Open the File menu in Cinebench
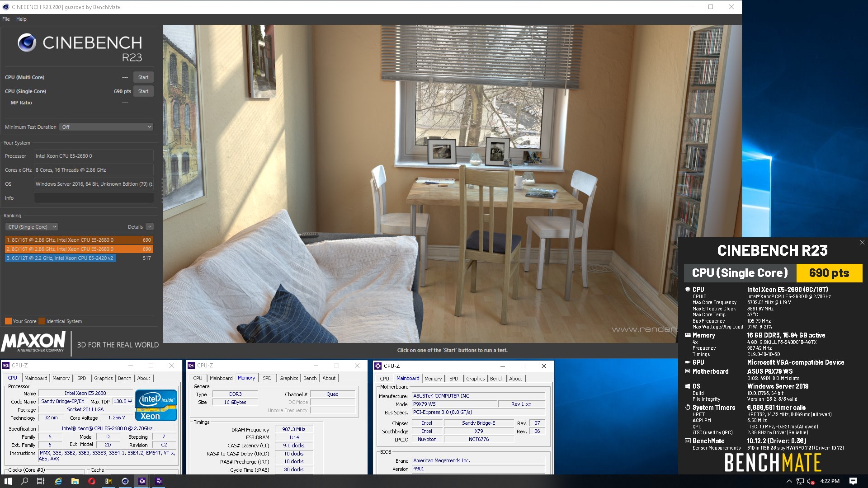 pos(6,19)
